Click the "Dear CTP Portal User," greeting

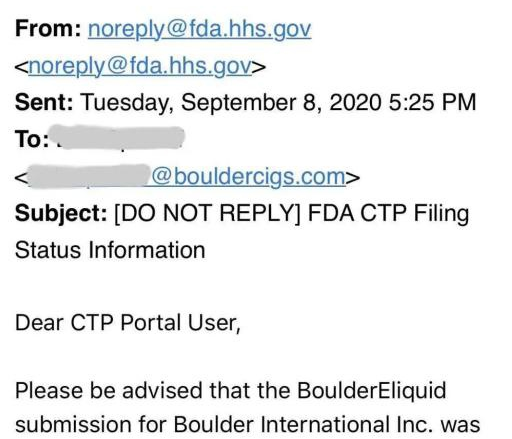(x=128, y=323)
